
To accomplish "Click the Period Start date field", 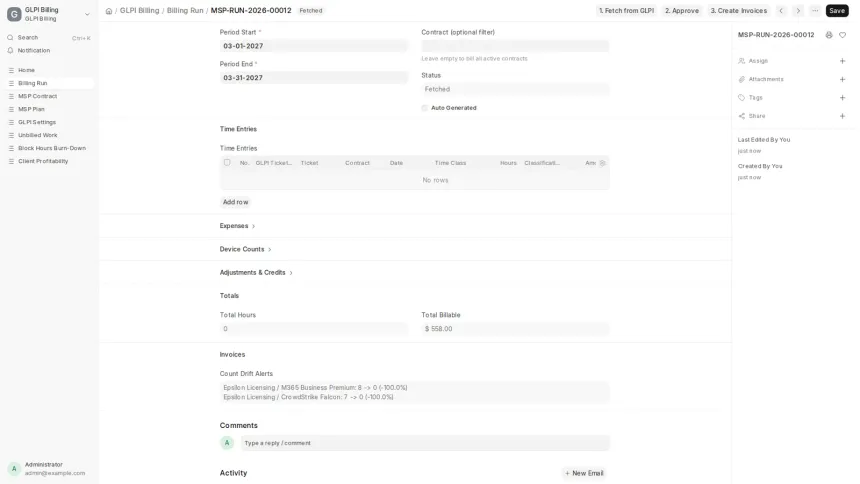I will tap(314, 46).
